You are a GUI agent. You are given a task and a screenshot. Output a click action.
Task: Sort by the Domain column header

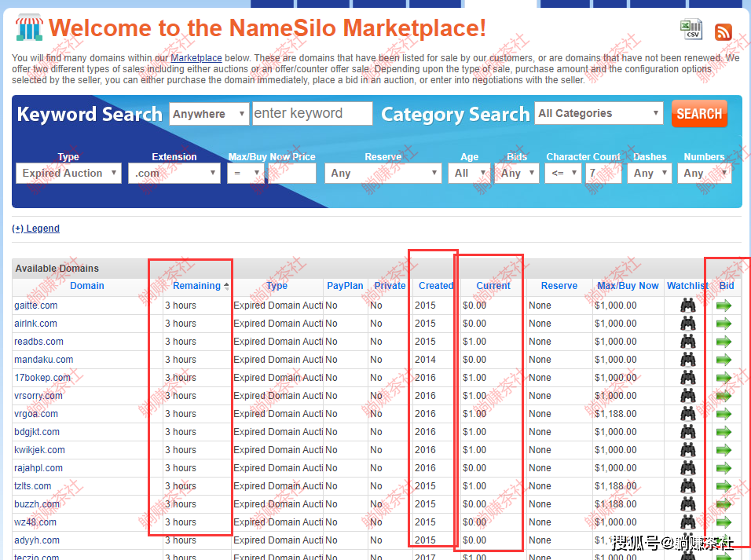(86, 286)
